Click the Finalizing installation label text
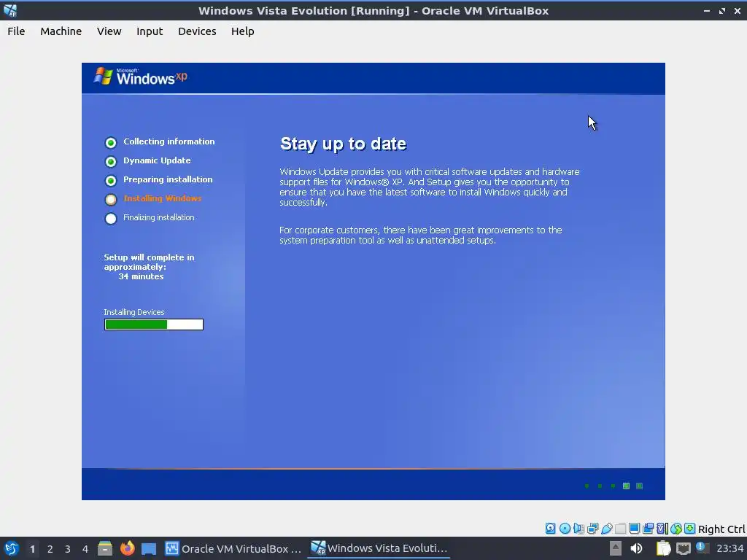747x560 pixels. (158, 217)
